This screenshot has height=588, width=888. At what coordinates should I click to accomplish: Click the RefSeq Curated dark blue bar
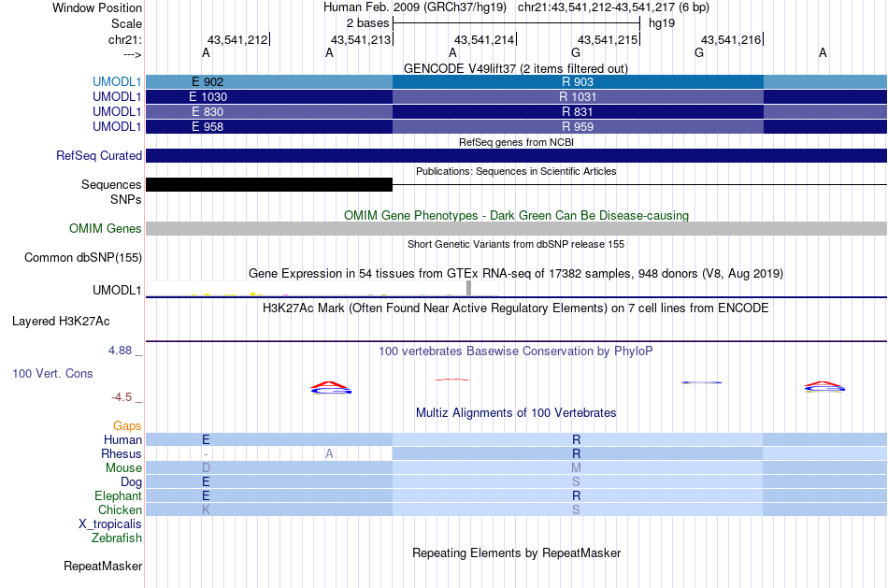517,156
